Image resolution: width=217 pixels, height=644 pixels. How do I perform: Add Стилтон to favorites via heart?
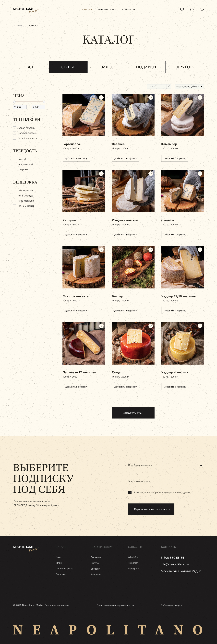[x=200, y=174]
